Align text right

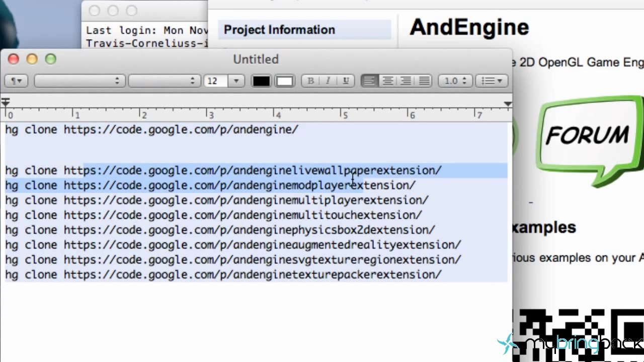pos(406,81)
